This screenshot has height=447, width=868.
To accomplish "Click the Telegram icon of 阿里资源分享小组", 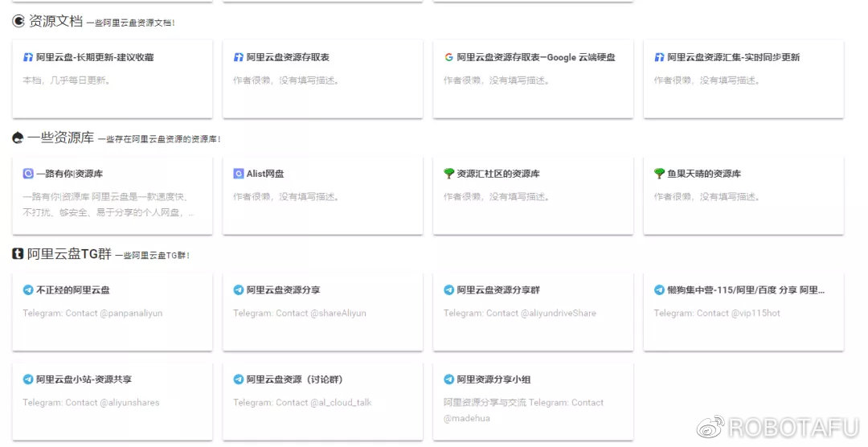I will (x=449, y=379).
